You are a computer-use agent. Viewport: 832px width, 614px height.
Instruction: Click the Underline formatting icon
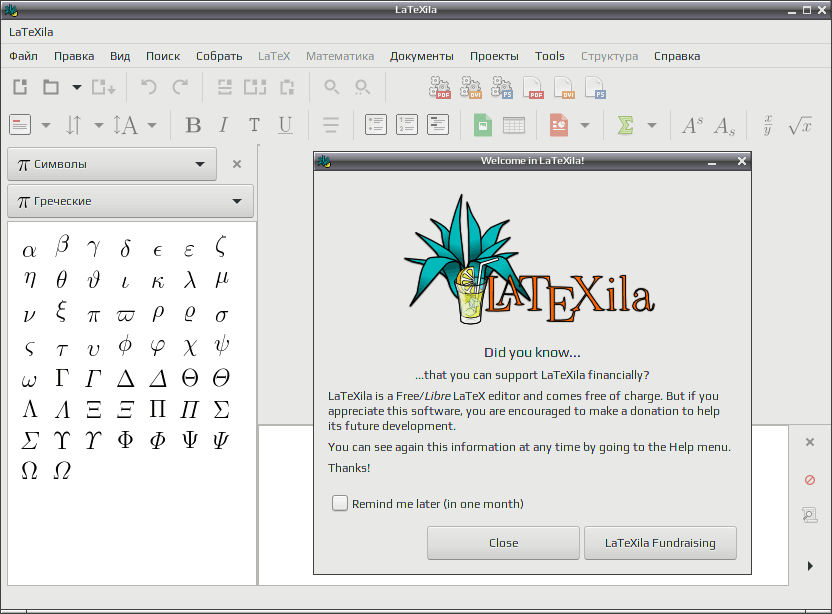click(x=285, y=125)
